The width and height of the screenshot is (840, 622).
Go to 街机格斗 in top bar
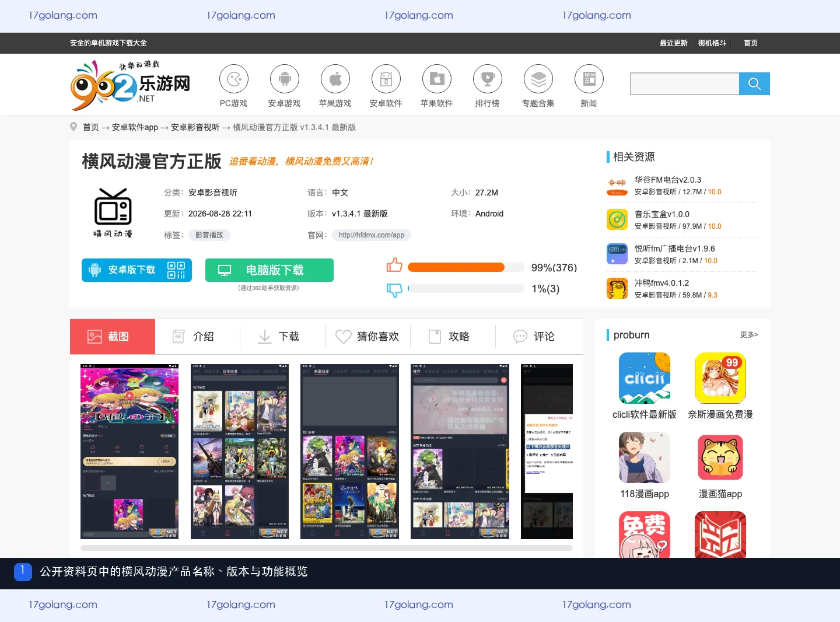click(712, 43)
